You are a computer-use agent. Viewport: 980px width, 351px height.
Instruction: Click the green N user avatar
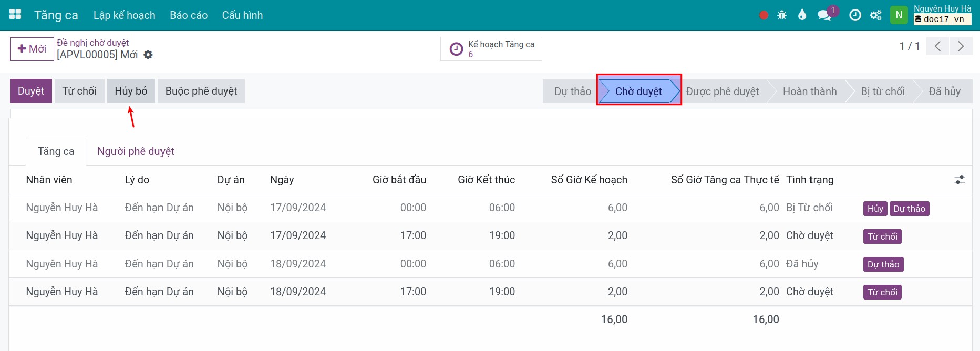click(899, 15)
